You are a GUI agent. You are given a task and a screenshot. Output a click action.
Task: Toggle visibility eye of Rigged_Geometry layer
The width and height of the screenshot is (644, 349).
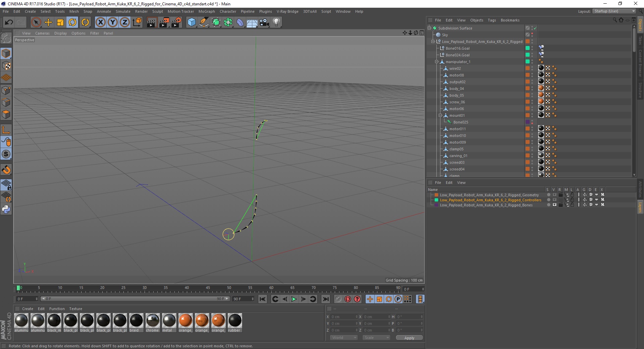pos(554,195)
